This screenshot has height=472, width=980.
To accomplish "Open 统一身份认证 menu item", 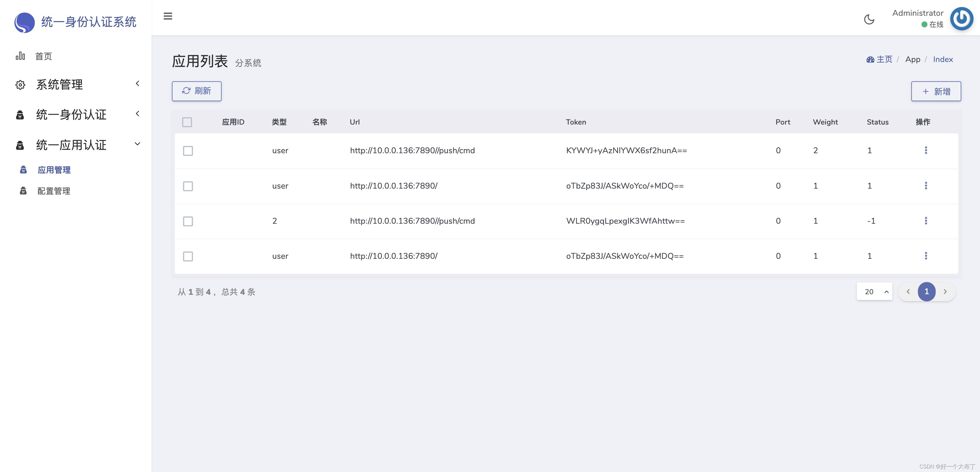I will coord(71,115).
